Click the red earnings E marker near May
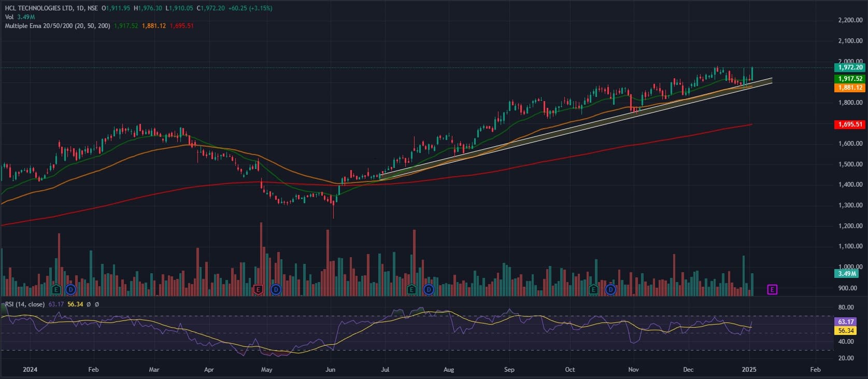The height and width of the screenshot is (379, 868). pos(259,289)
